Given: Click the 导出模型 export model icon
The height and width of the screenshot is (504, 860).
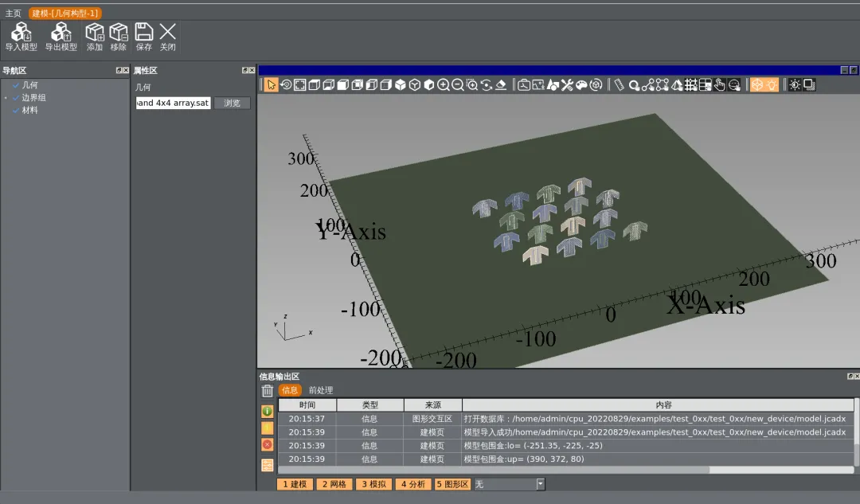Looking at the screenshot, I should click(61, 33).
